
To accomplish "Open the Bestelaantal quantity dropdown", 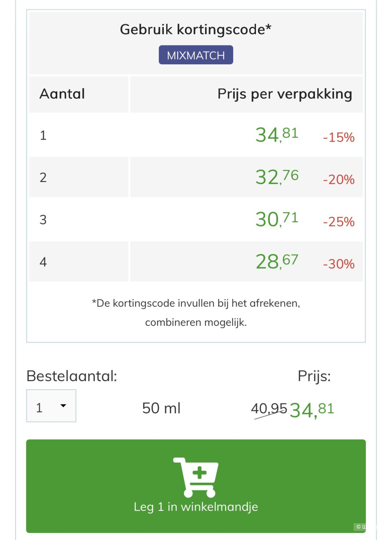I will (51, 406).
